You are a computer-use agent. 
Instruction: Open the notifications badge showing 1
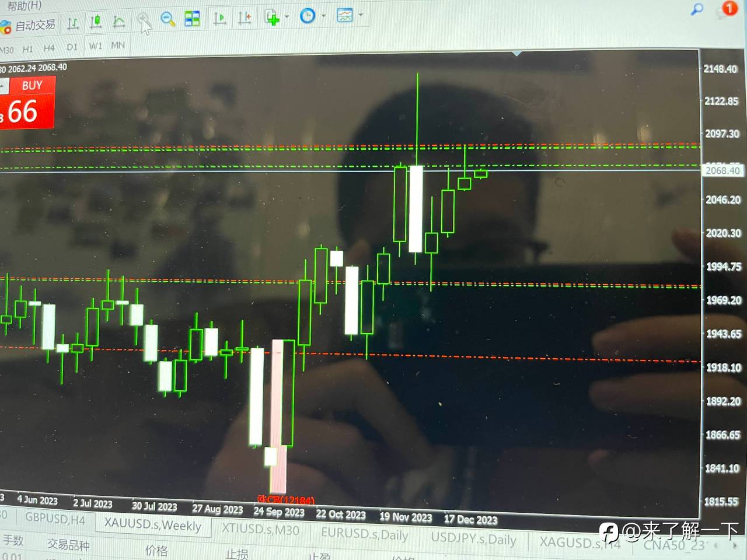729,8
